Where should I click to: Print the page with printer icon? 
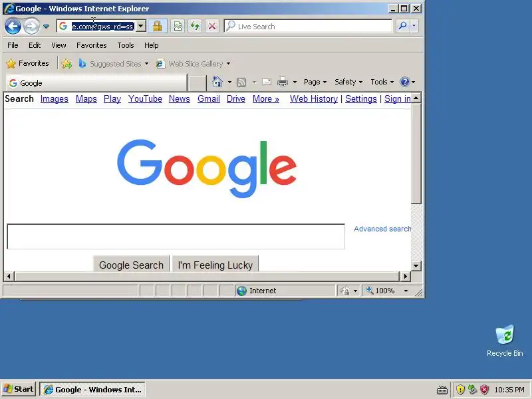coord(282,82)
